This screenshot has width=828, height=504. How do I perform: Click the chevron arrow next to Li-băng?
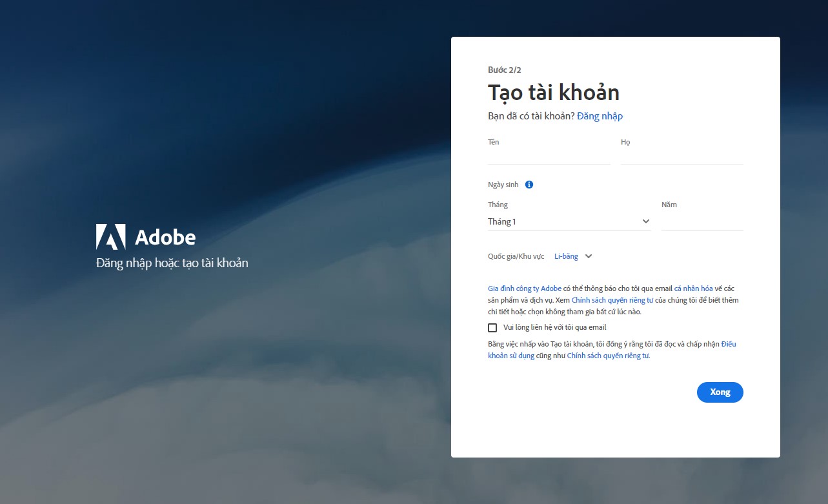tap(589, 256)
